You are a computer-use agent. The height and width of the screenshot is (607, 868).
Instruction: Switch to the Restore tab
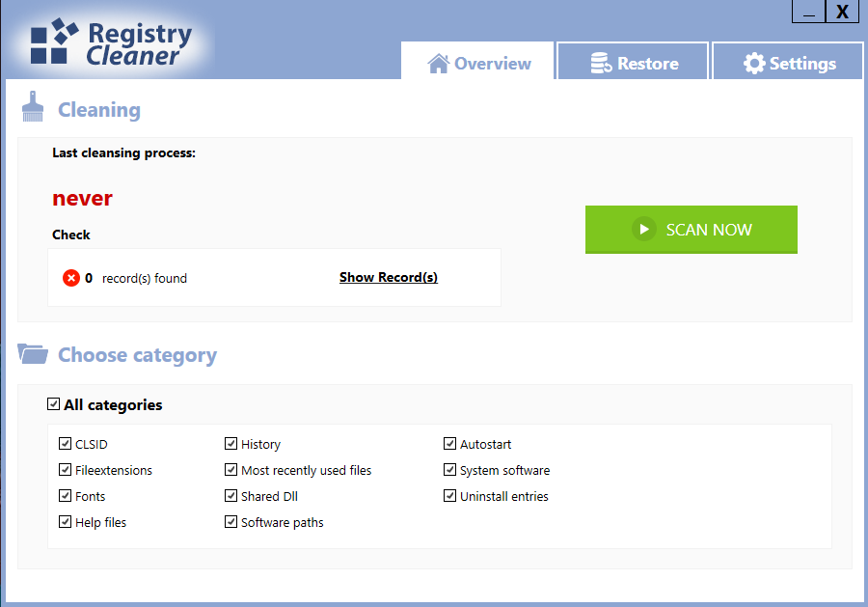click(x=633, y=61)
